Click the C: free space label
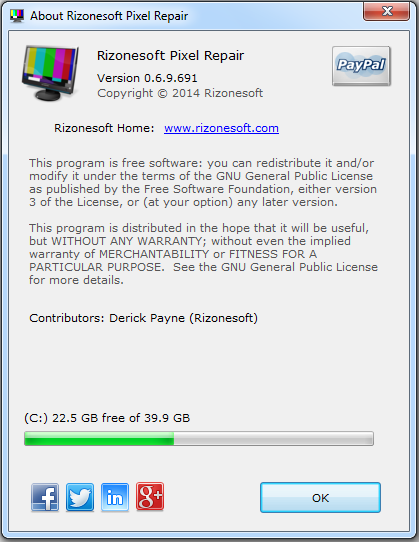Screen dimensions: 419x542 (107, 418)
